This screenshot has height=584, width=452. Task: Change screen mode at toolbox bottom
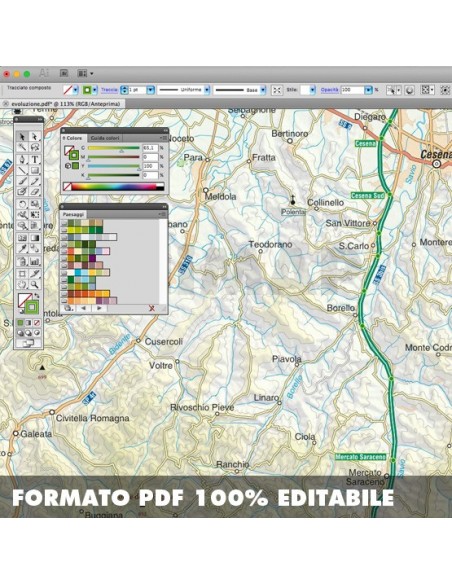28,343
